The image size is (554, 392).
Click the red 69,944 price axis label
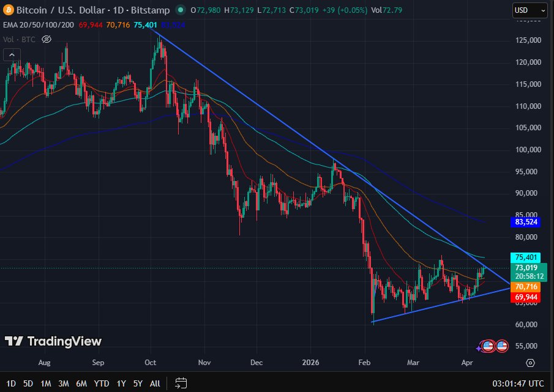tap(526, 297)
